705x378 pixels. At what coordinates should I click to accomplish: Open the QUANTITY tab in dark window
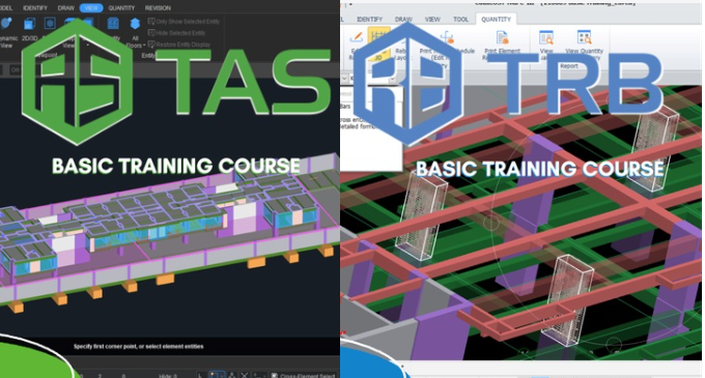[121, 8]
